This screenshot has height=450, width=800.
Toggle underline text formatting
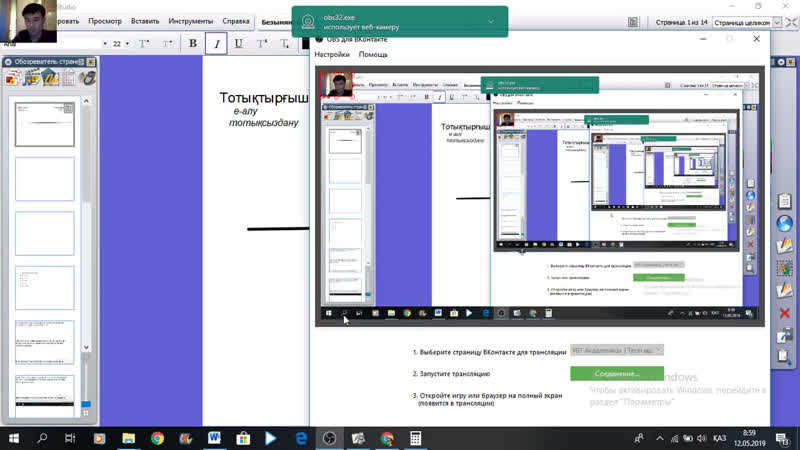(237, 44)
